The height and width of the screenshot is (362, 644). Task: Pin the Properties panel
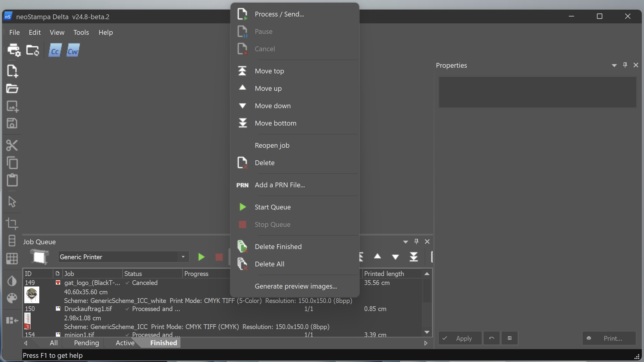coord(625,65)
